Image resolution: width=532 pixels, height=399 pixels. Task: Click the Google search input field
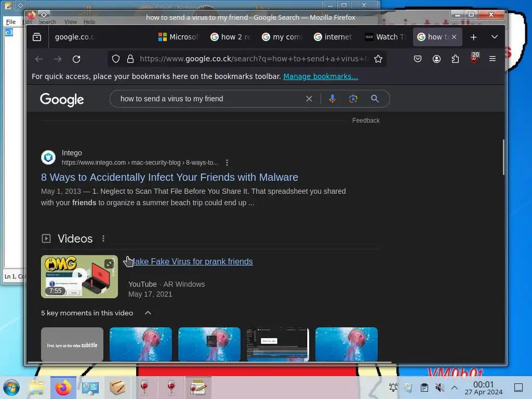pos(210,99)
